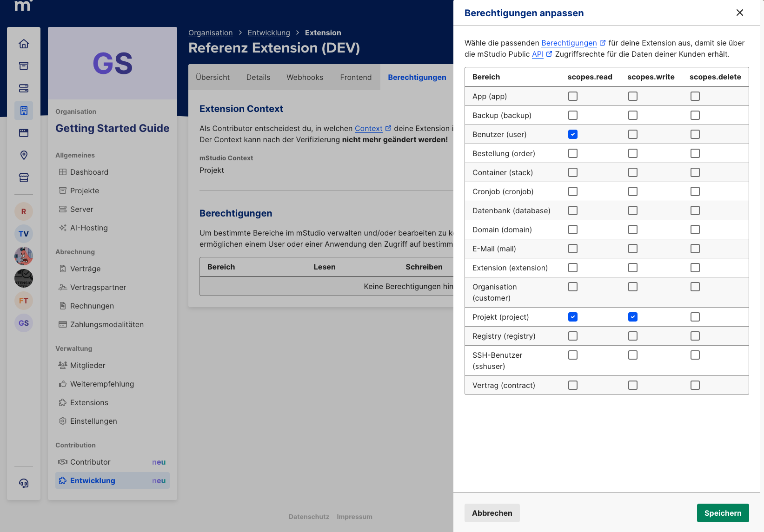The image size is (764, 532).
Task: Open the location pin Domains icon
Action: pyautogui.click(x=24, y=155)
